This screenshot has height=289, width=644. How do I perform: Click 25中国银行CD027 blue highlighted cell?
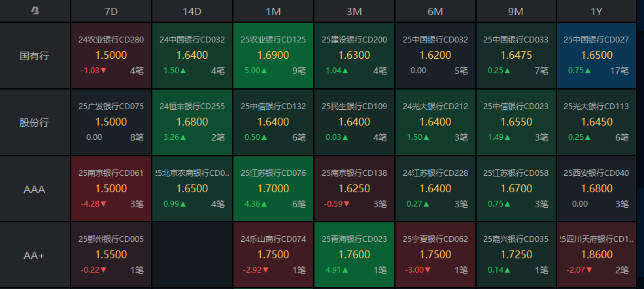596,56
